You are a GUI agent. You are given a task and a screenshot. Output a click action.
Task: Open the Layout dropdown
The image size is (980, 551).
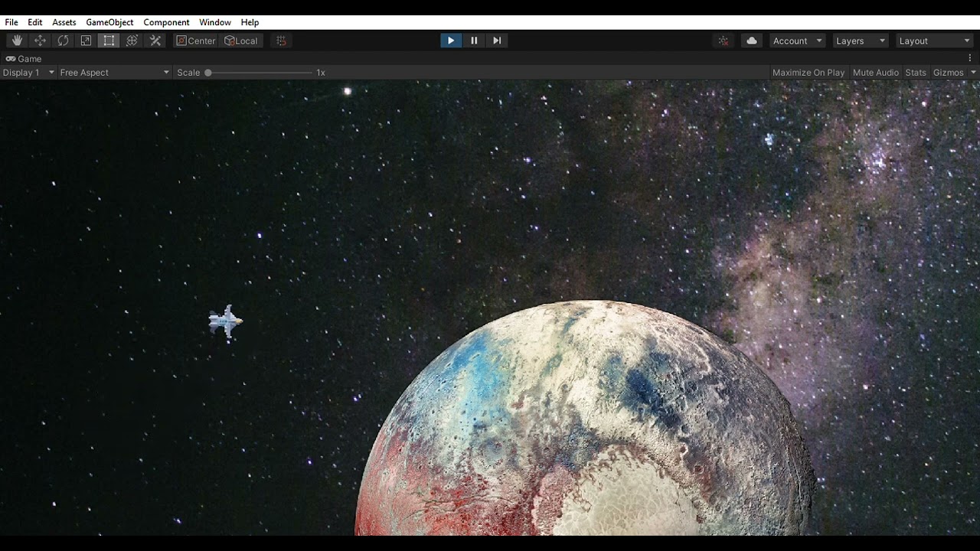pyautogui.click(x=933, y=41)
